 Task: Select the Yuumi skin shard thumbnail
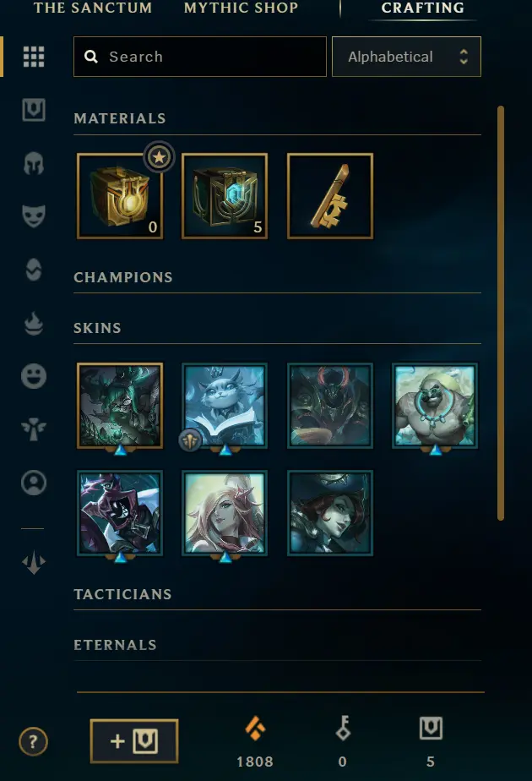click(x=225, y=406)
